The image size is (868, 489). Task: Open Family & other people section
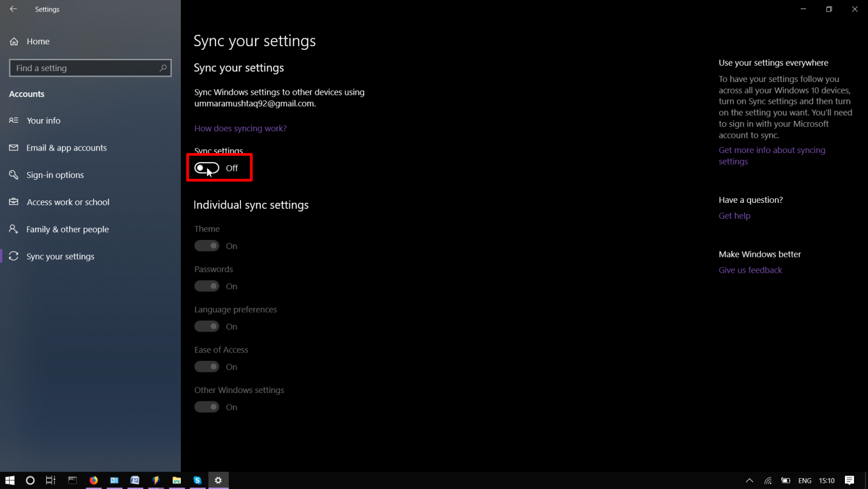point(67,229)
